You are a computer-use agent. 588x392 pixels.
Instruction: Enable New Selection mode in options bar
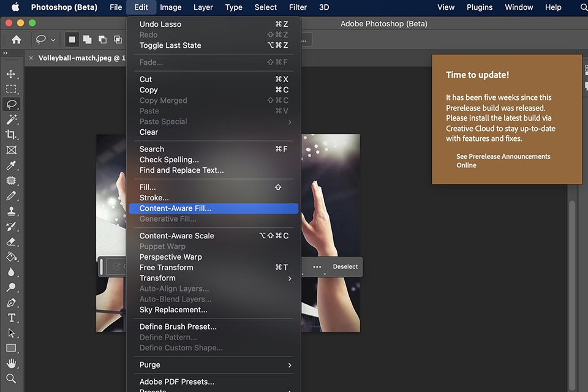click(x=72, y=39)
